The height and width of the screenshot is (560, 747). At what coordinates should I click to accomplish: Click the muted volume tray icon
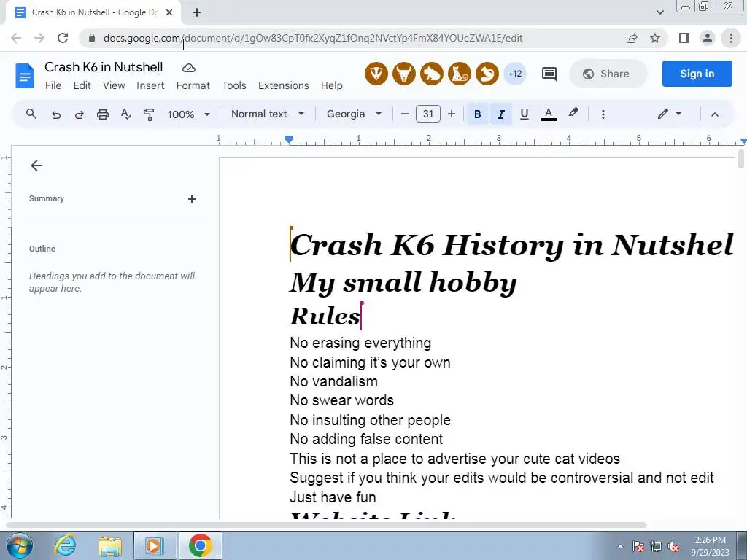(x=673, y=547)
